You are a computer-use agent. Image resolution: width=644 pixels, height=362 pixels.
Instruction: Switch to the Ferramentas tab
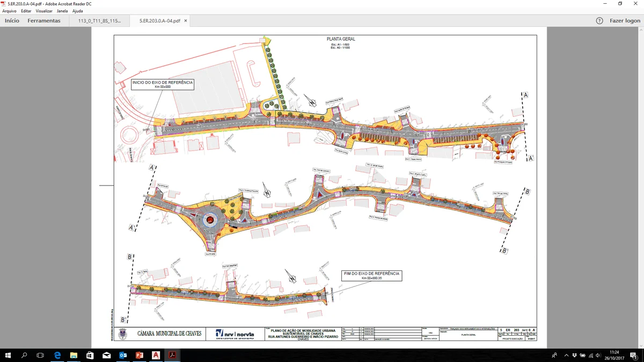(45, 20)
